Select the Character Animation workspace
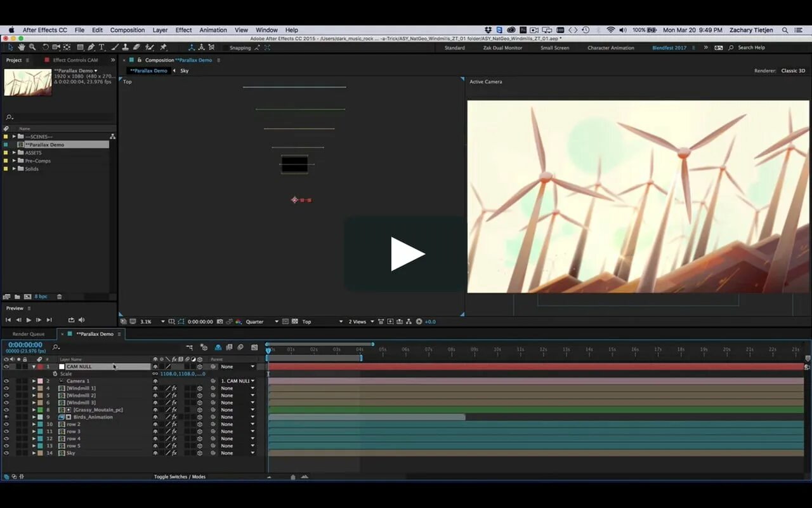The height and width of the screenshot is (508, 812). [610, 48]
